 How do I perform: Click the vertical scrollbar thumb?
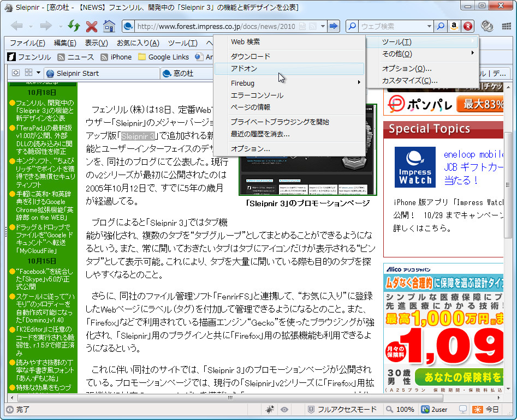[x=507, y=184]
